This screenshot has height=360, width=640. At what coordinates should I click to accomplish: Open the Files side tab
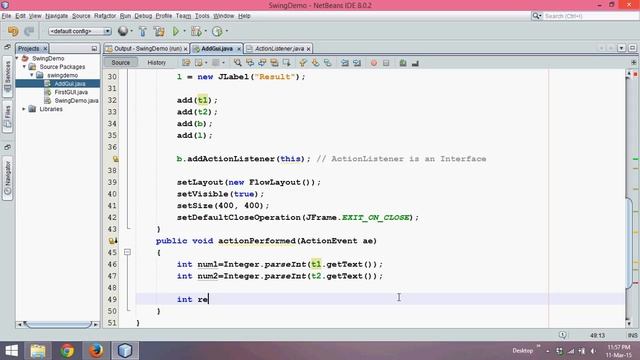pos(7,116)
